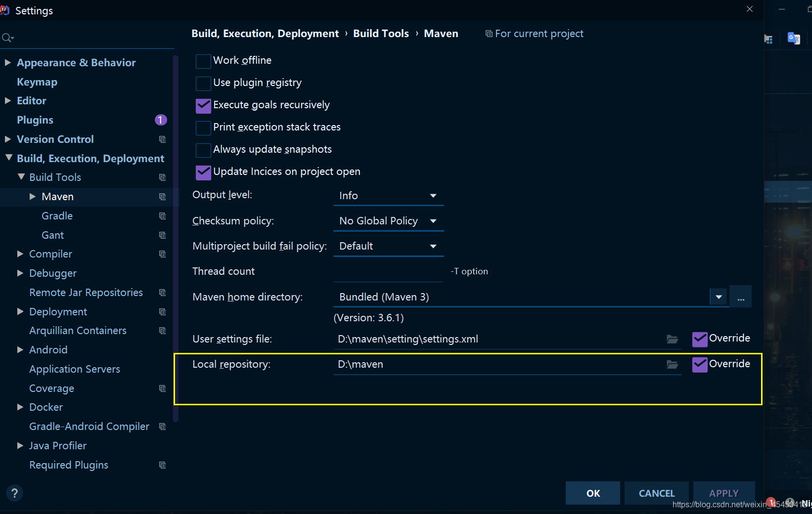Click the translate icon in the background window
The image size is (812, 514).
(794, 38)
